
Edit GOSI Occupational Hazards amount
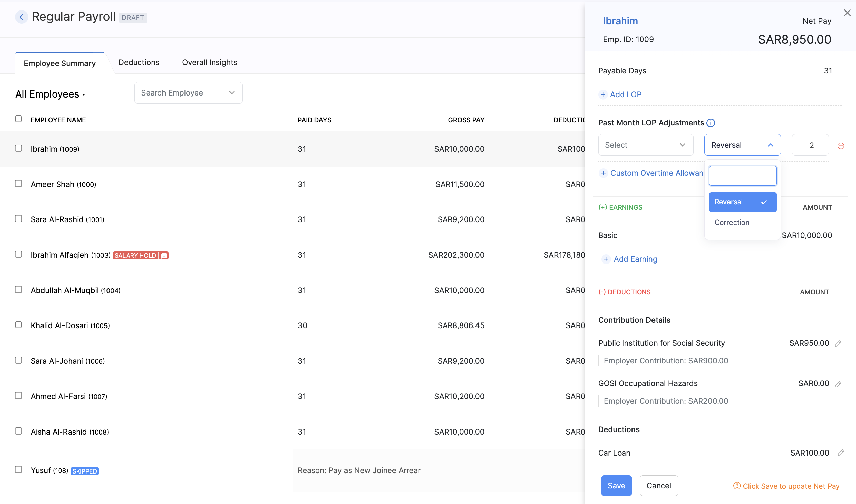click(839, 383)
